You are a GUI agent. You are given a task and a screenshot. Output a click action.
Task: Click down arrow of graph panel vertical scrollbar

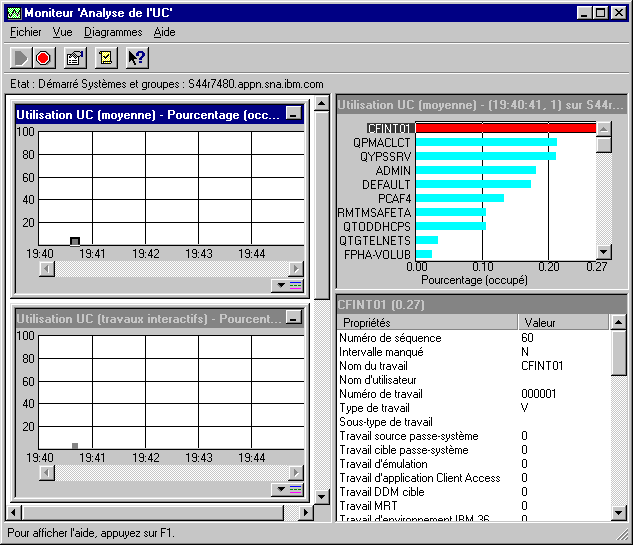(x=322, y=497)
